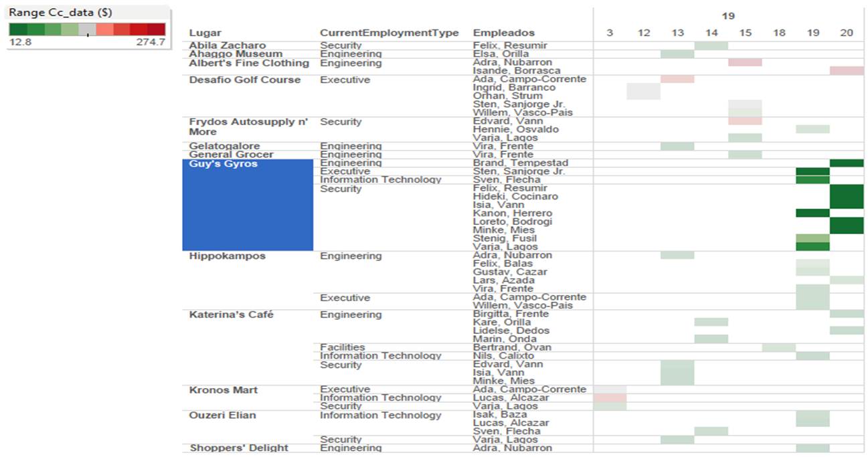Select the day 14 column header

711,33
